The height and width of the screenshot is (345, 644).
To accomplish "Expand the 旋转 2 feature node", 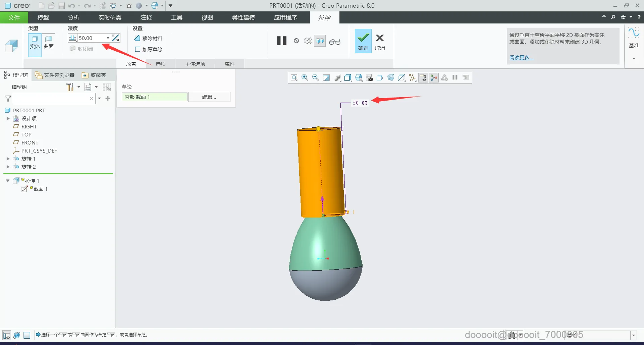I will click(x=8, y=167).
